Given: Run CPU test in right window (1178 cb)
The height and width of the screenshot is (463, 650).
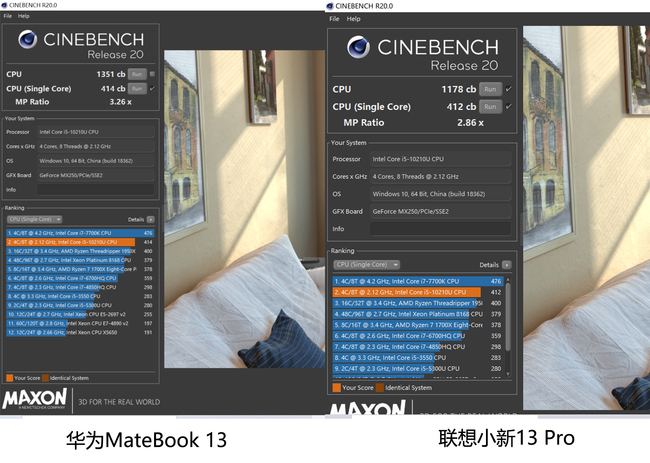Looking at the screenshot, I should 490,89.
